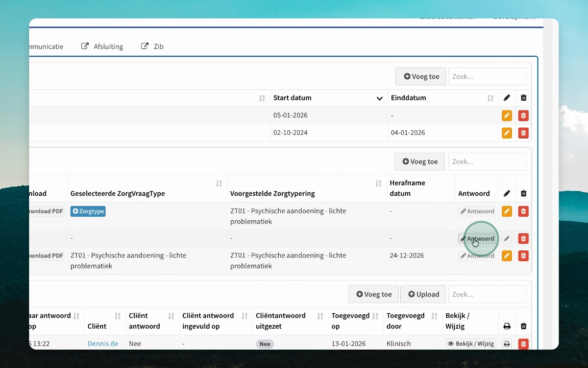Delete the empty zorgtypering row

[x=523, y=239]
